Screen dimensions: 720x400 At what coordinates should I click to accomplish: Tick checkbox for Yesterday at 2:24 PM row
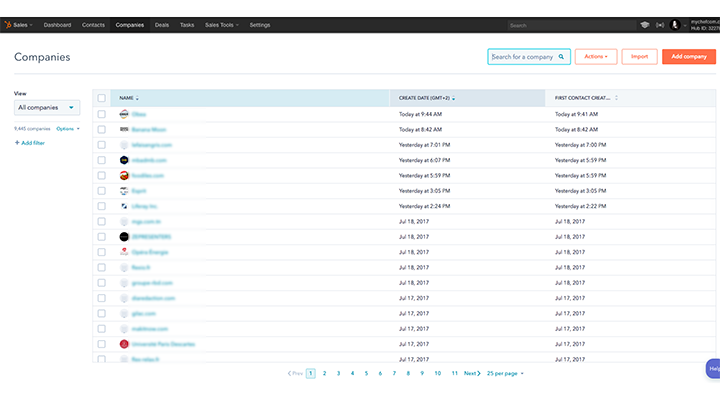(101, 206)
